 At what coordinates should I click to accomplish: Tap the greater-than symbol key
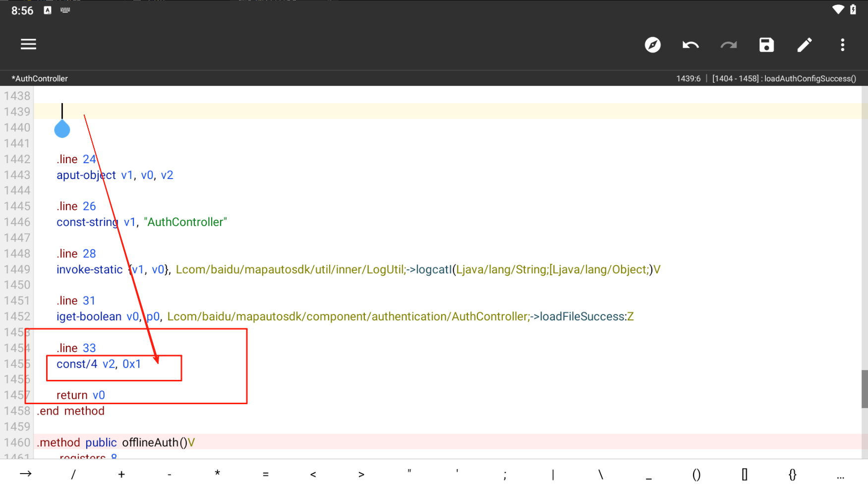361,475
